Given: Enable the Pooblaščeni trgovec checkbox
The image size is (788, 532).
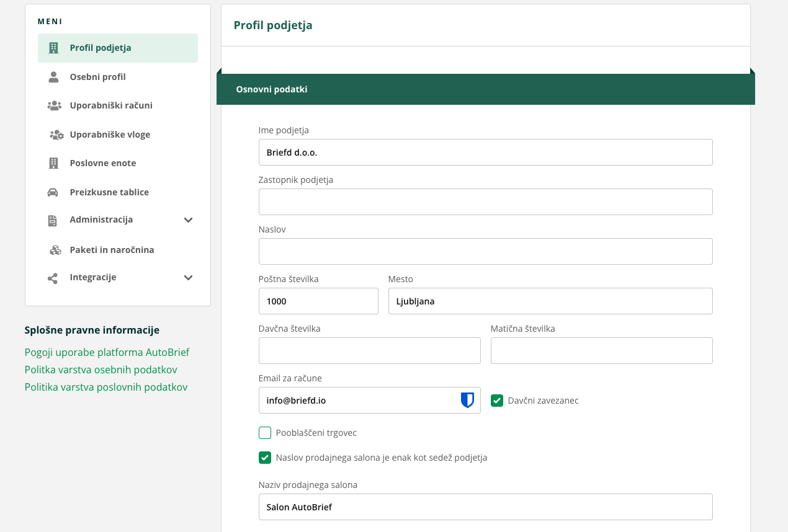Looking at the screenshot, I should coord(265,433).
